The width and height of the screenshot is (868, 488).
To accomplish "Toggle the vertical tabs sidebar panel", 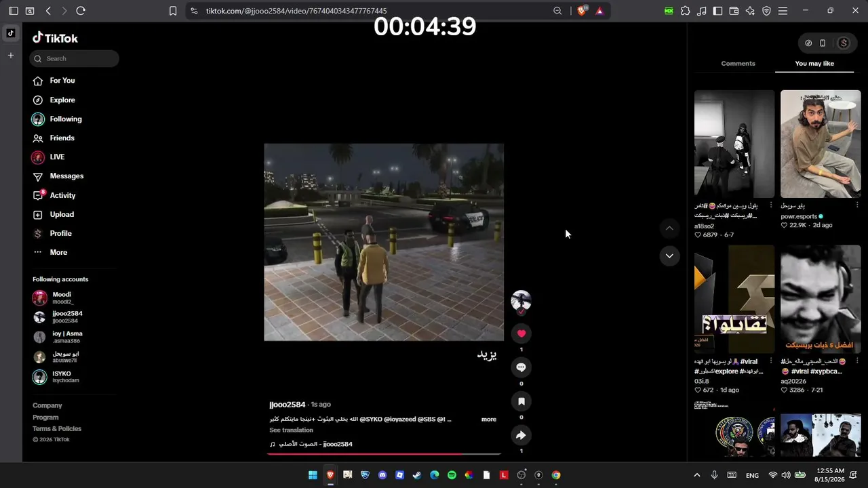I will click(13, 11).
